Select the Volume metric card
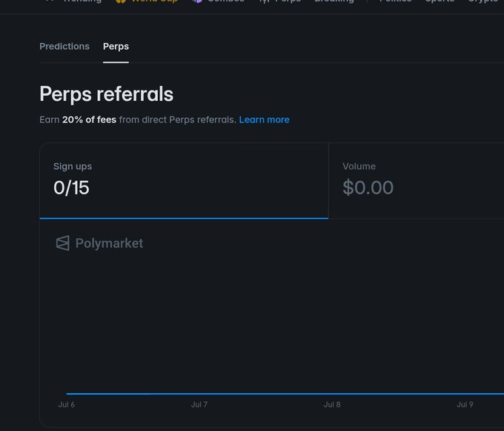The height and width of the screenshot is (431, 504). (417, 180)
